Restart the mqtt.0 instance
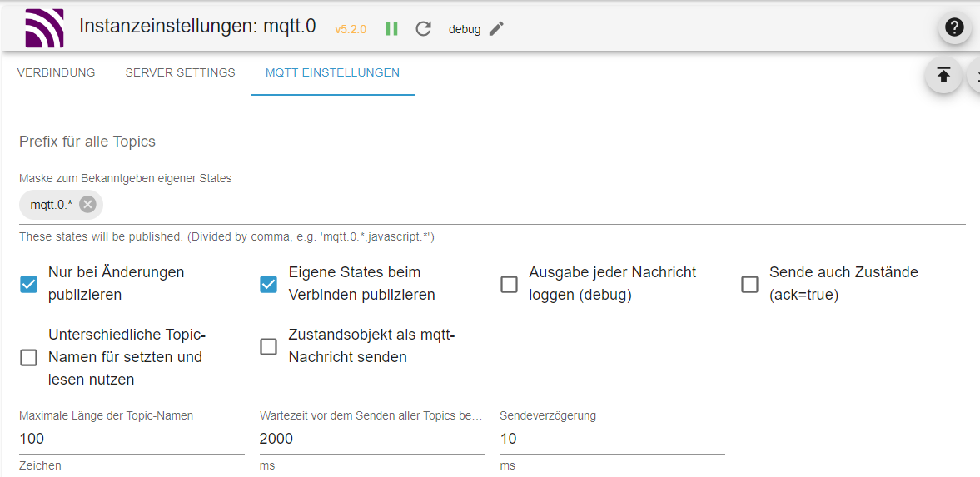The height and width of the screenshot is (477, 980). [423, 28]
